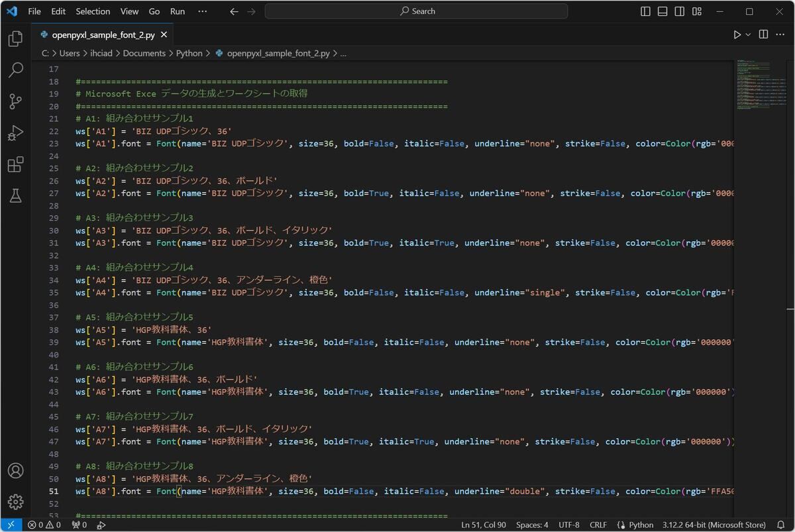This screenshot has width=795, height=532.
Task: Click the breadcrumb trailing ellipsis
Action: point(343,53)
